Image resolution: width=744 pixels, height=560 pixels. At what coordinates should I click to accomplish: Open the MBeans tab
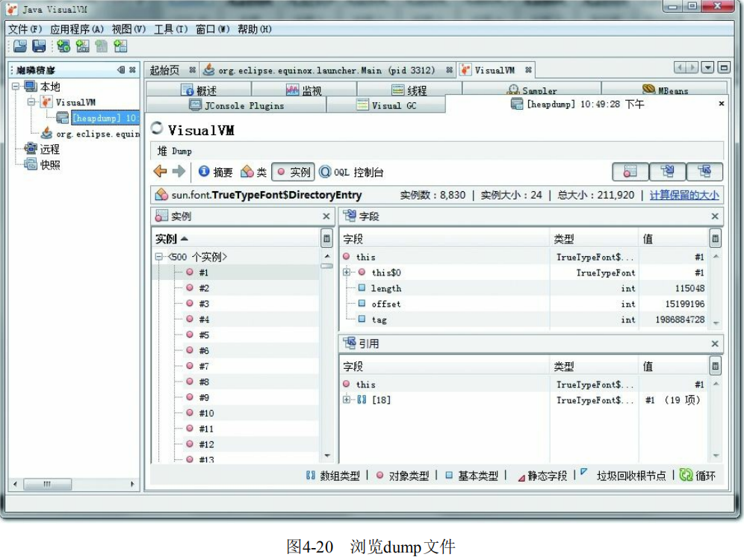(x=664, y=90)
